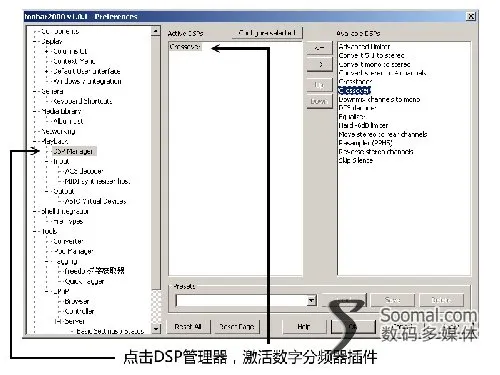
Task: Expand the Default User Interface node
Action: (x=46, y=71)
